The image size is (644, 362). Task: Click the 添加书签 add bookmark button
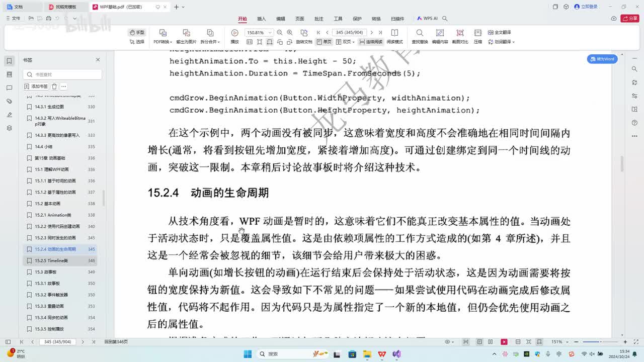[x=36, y=86]
